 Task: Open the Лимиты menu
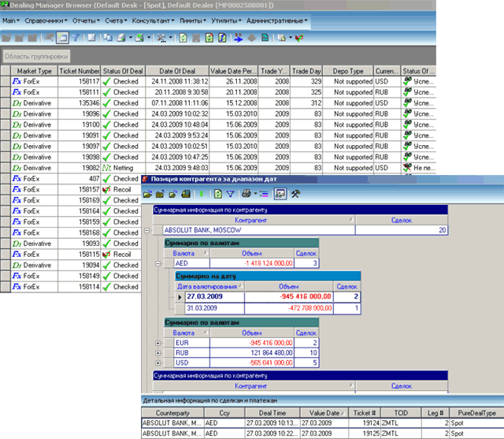pyautogui.click(x=192, y=20)
